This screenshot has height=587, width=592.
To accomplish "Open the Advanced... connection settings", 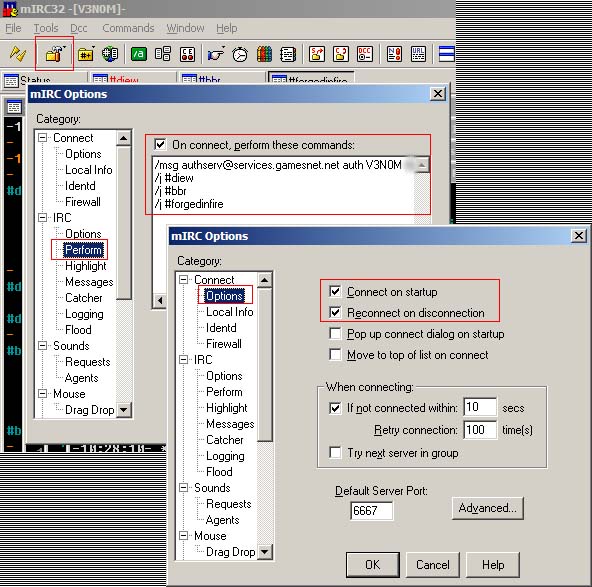I will point(487,508).
